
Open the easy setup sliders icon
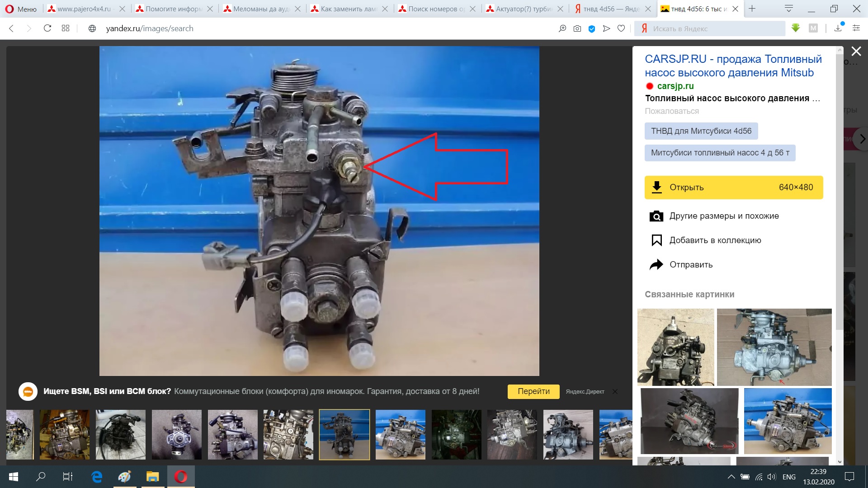[856, 28]
